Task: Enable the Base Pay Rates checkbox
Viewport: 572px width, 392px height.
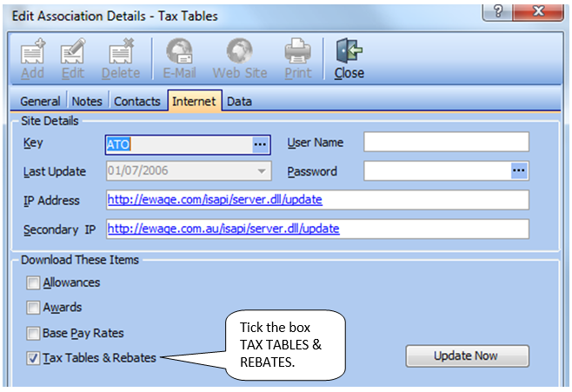Action: (33, 333)
